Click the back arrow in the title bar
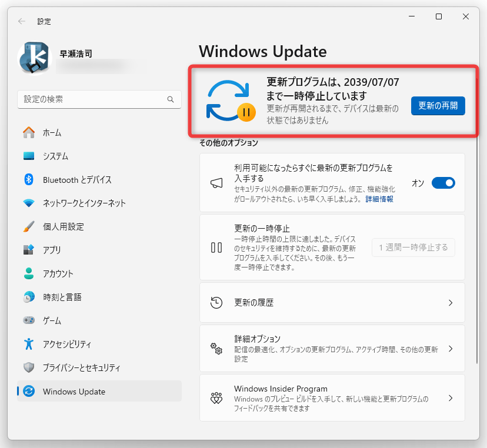The height and width of the screenshot is (448, 487). (x=22, y=21)
